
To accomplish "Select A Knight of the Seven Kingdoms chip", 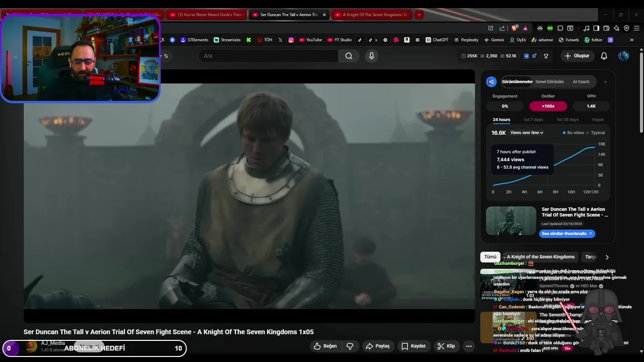I will coord(540,257).
